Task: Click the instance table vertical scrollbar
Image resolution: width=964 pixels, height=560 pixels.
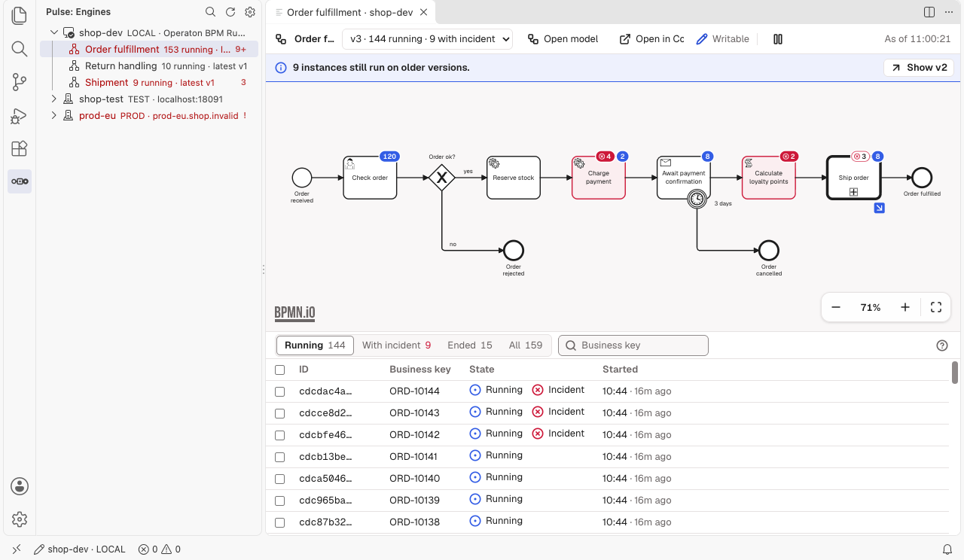Action: tap(955, 373)
